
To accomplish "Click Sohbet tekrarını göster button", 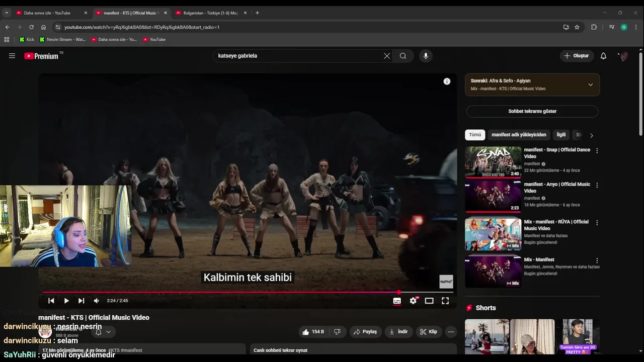I will click(532, 111).
